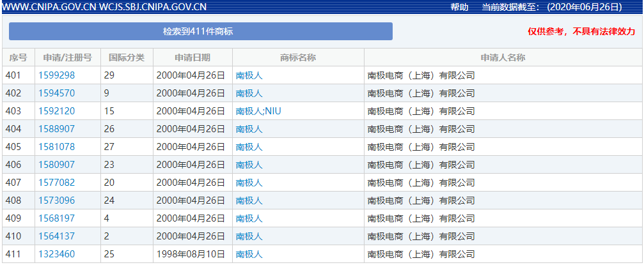This screenshot has height=265, width=644.
Task: Open trademark name 南极人 in row 410
Action: 249,236
